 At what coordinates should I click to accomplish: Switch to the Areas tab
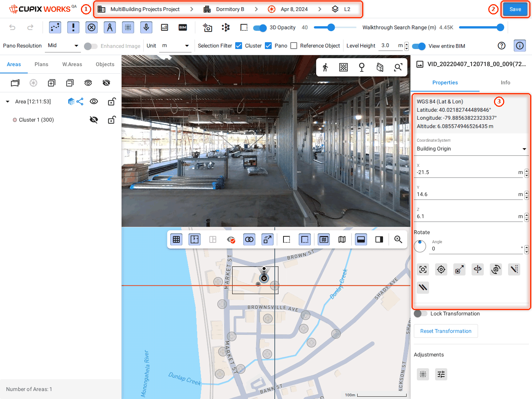pos(14,64)
